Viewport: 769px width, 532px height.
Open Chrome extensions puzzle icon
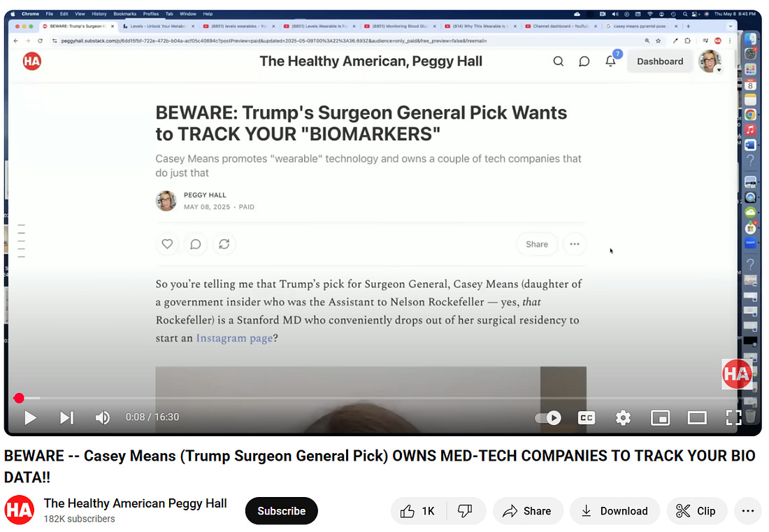(x=688, y=41)
